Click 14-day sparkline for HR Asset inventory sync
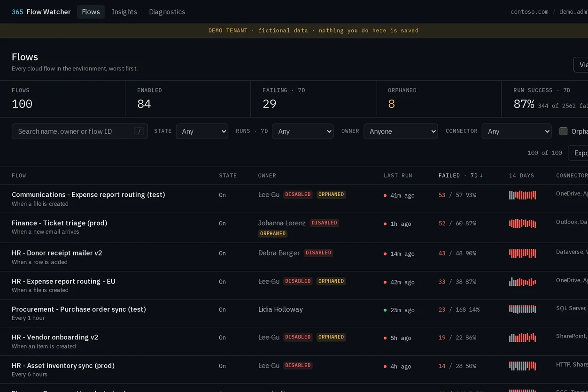The width and height of the screenshot is (588, 392). tap(523, 366)
